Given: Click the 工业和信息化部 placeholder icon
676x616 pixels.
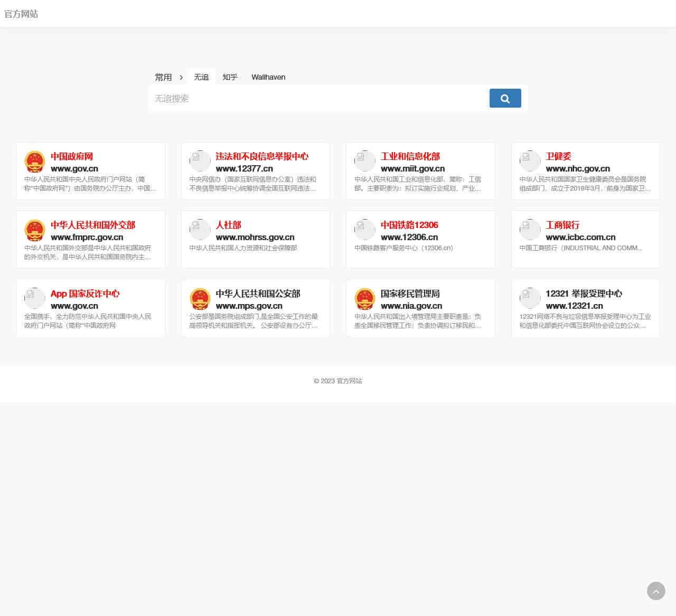Looking at the screenshot, I should (365, 162).
